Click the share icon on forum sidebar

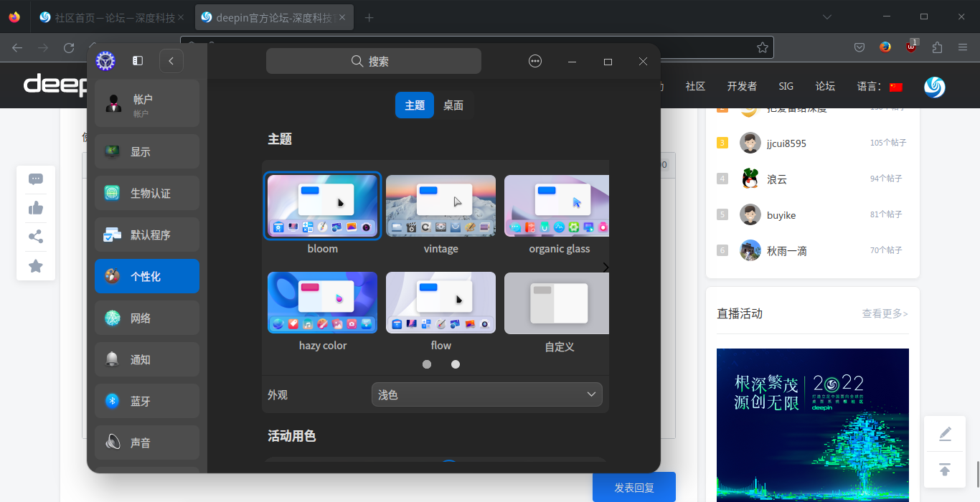(x=35, y=237)
